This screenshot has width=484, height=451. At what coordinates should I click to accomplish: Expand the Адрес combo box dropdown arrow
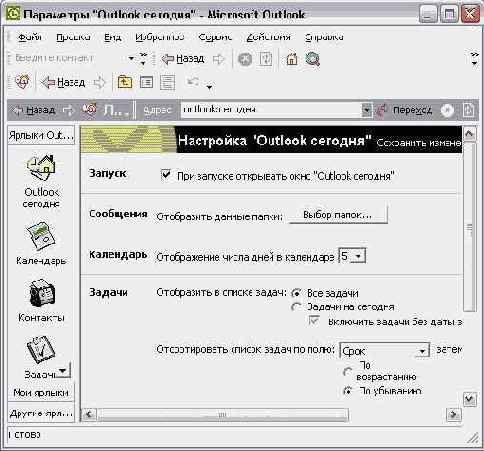[x=366, y=110]
